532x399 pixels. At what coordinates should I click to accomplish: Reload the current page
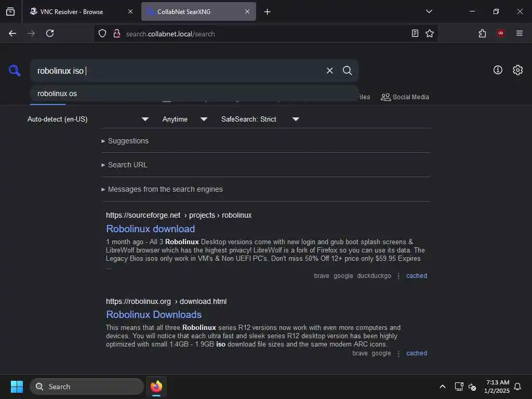50,33
